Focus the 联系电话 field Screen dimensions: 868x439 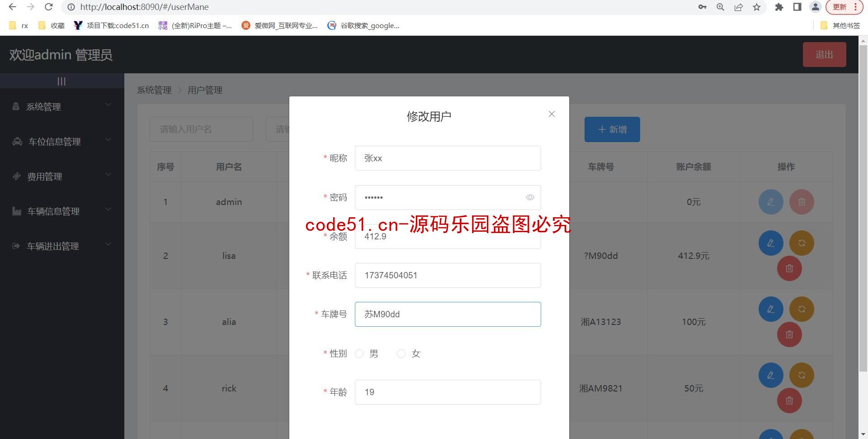(x=448, y=275)
